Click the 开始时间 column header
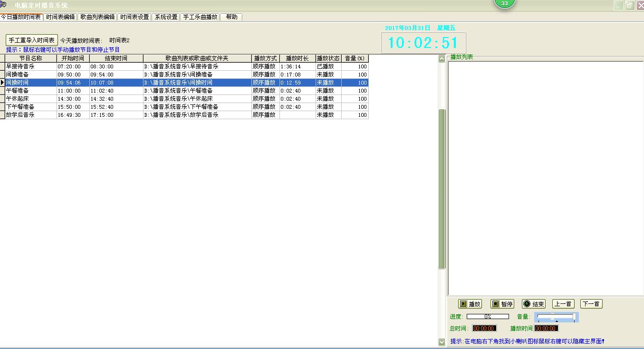This screenshot has width=644, height=349. 73,58
